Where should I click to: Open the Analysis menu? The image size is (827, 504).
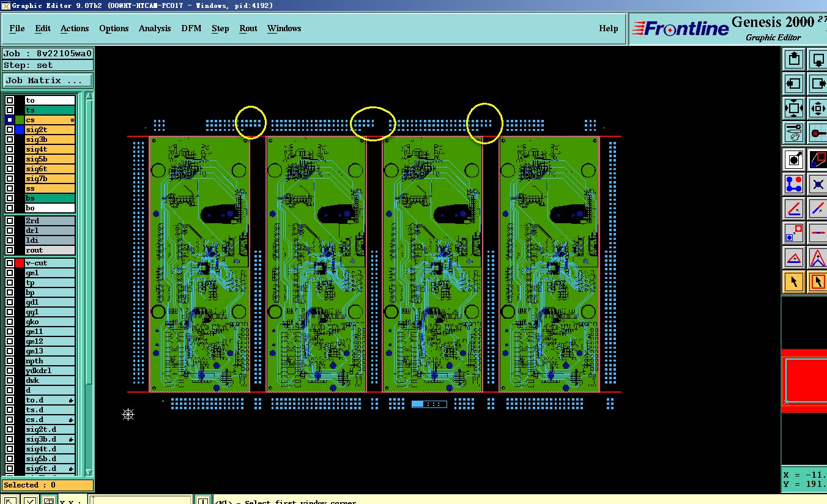tap(155, 28)
